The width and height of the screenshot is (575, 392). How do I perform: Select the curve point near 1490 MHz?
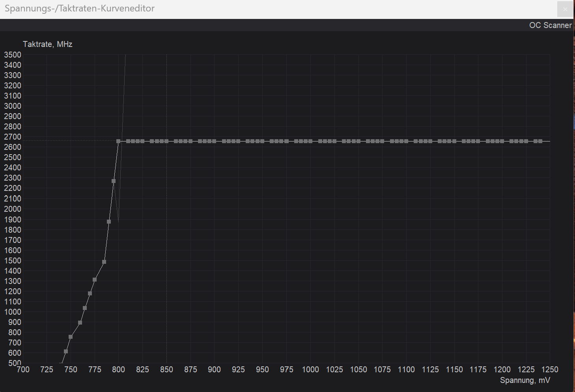pyautogui.click(x=104, y=261)
